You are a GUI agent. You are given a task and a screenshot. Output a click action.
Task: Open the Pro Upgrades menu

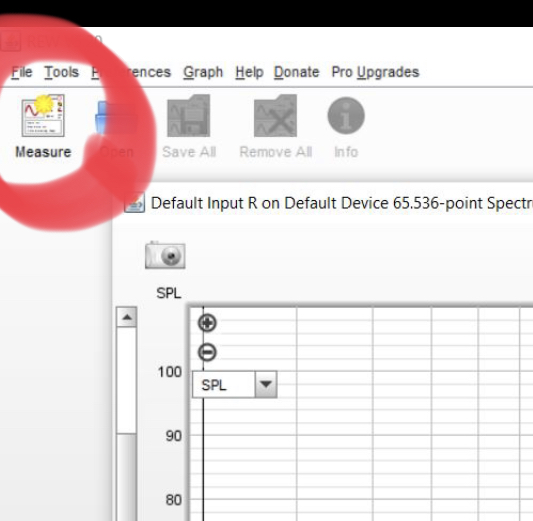375,72
